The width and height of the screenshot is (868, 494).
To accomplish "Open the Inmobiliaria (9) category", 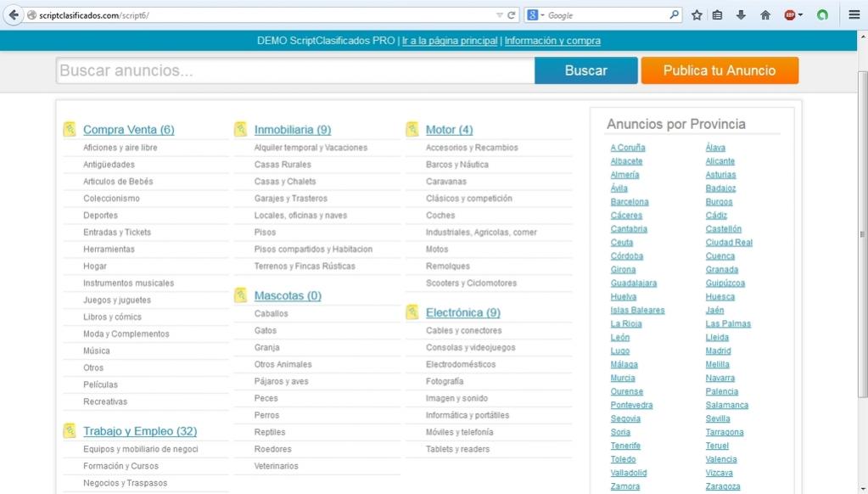I will (x=292, y=130).
